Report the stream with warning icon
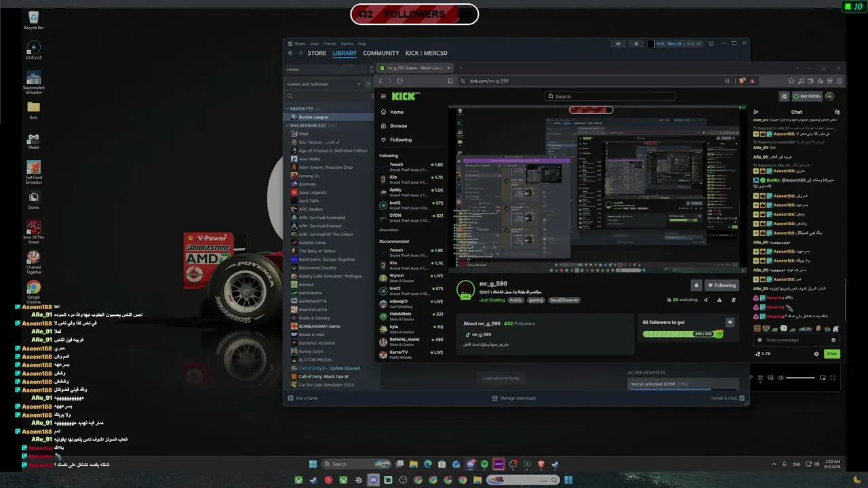Image resolution: width=868 pixels, height=488 pixels. tap(719, 300)
